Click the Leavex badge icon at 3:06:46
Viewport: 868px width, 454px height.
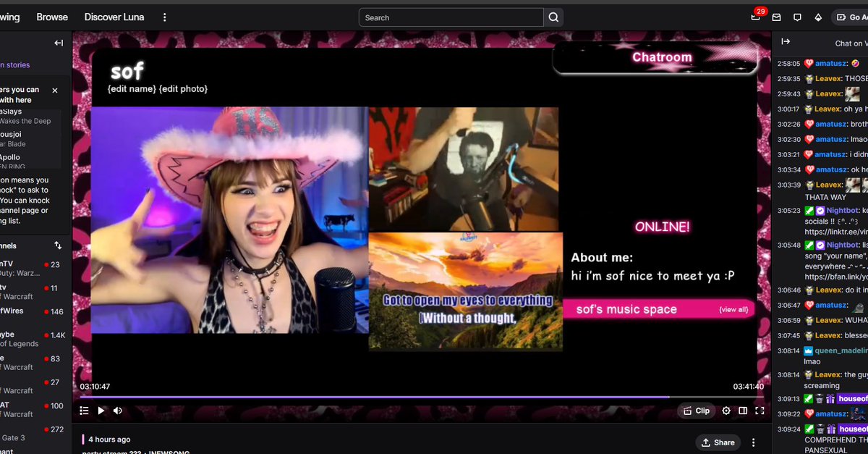[x=809, y=290]
